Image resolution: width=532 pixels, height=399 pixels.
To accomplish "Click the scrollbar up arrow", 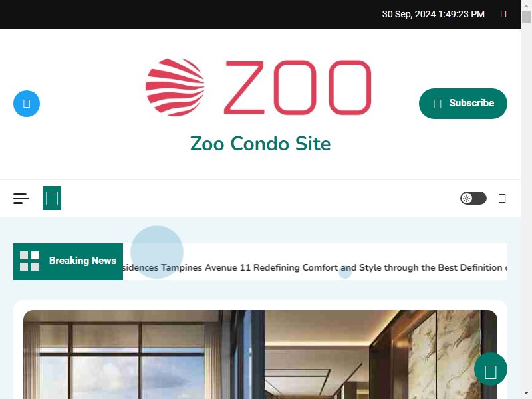I will click(526, 6).
